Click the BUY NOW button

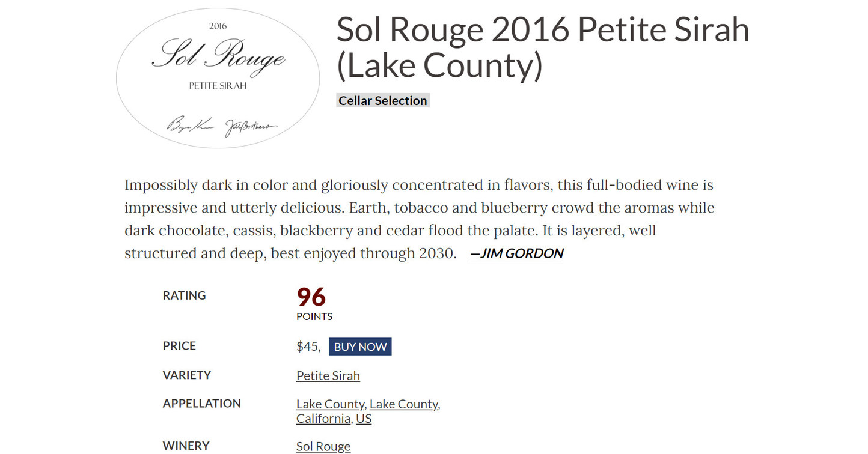360,347
